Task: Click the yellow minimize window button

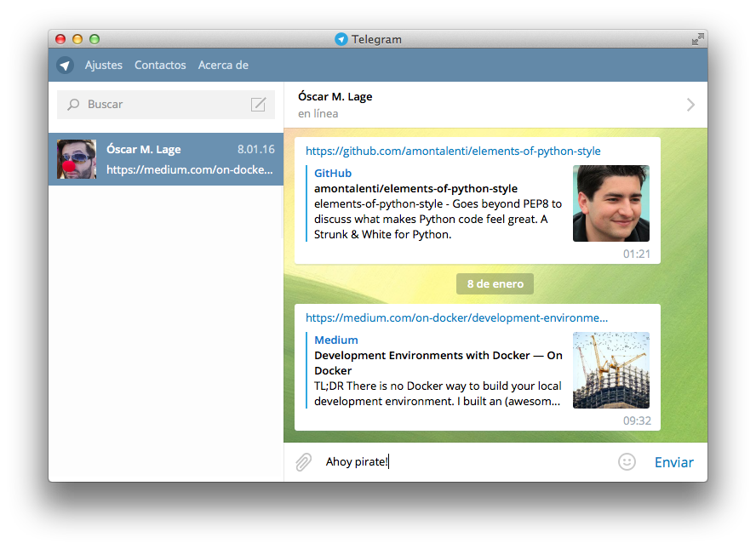Action: click(x=77, y=39)
